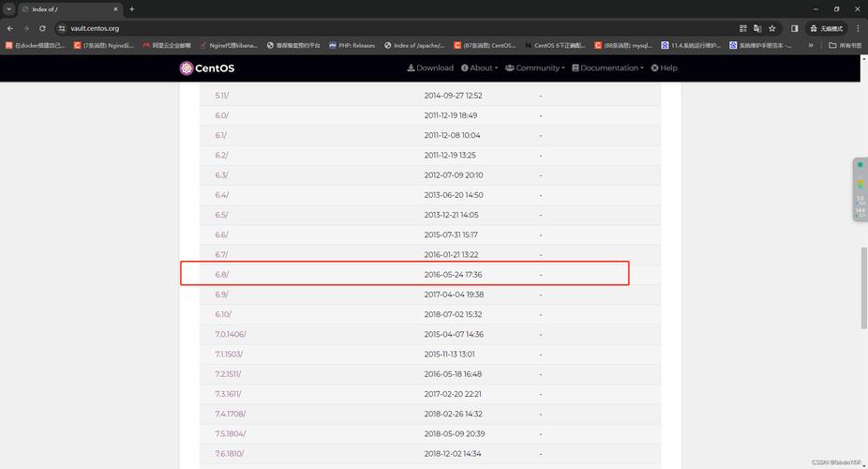Viewport: 868px width, 469px height.
Task: Open the Nginx kibana bookmark
Action: [228, 45]
